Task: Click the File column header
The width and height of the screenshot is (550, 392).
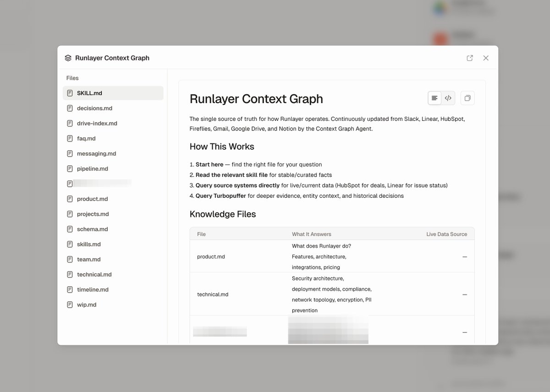Action: tap(201, 234)
